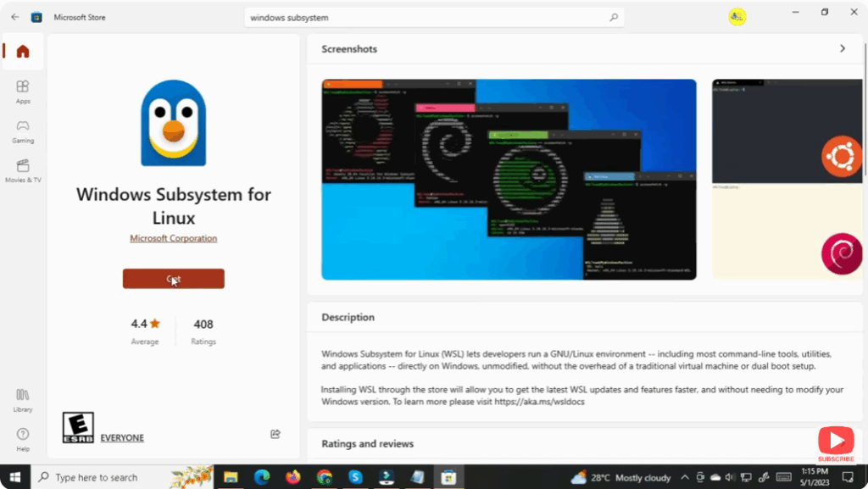The image size is (868, 489).
Task: Show hidden system tray icons
Action: point(685,477)
